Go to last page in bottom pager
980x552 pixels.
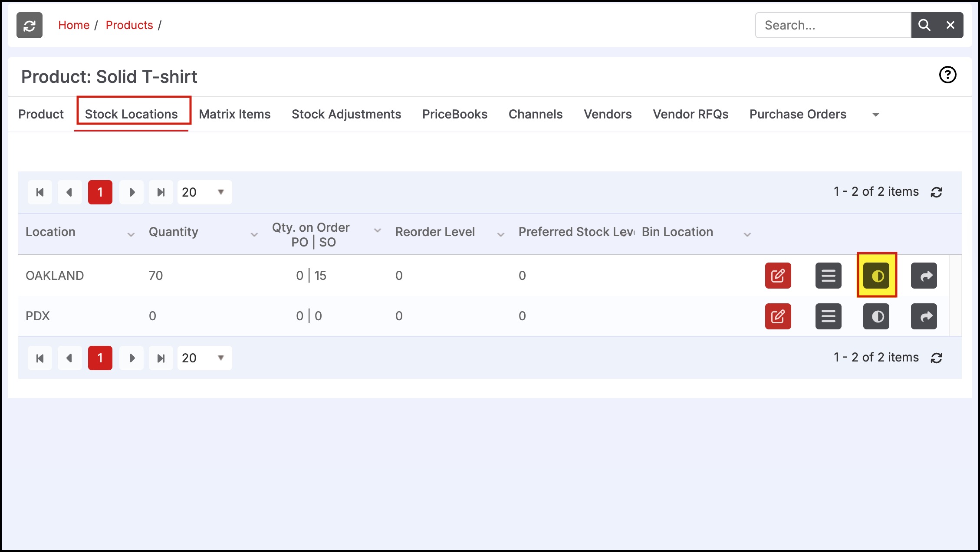tap(161, 358)
